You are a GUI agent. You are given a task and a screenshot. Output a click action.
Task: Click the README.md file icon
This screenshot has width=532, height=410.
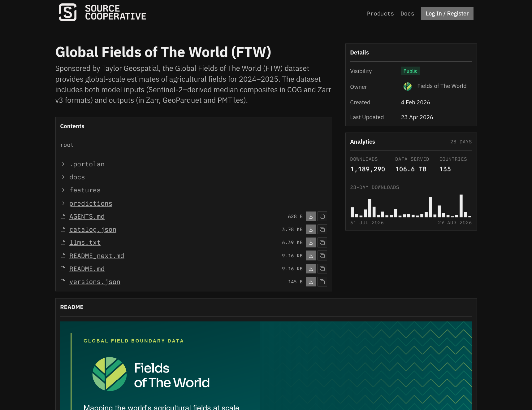tap(63, 269)
